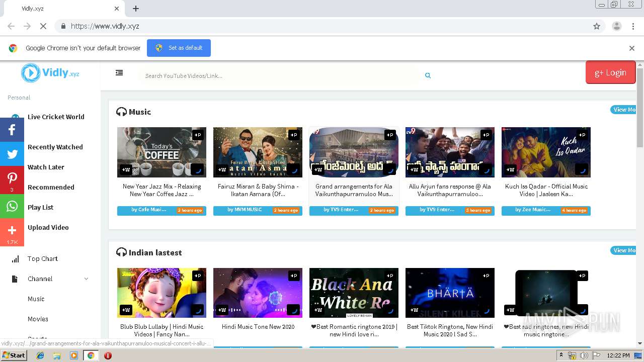Share on Twitter from the social sidebar
The image size is (644, 362).
(12, 154)
